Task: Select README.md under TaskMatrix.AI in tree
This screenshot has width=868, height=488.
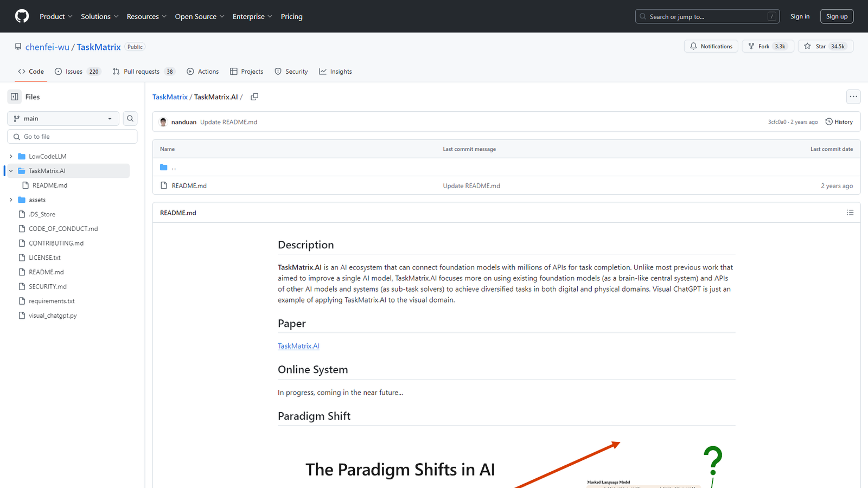Action: [x=50, y=185]
